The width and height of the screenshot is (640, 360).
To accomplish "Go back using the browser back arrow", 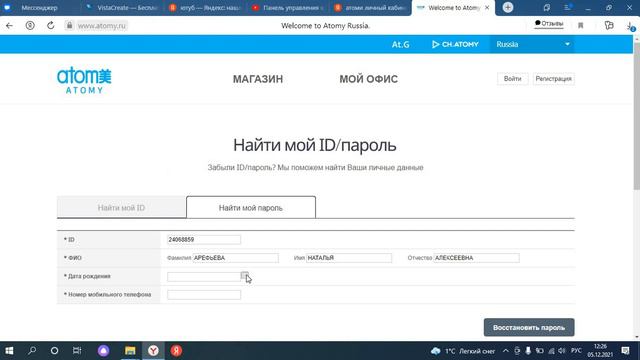I will (x=9, y=25).
